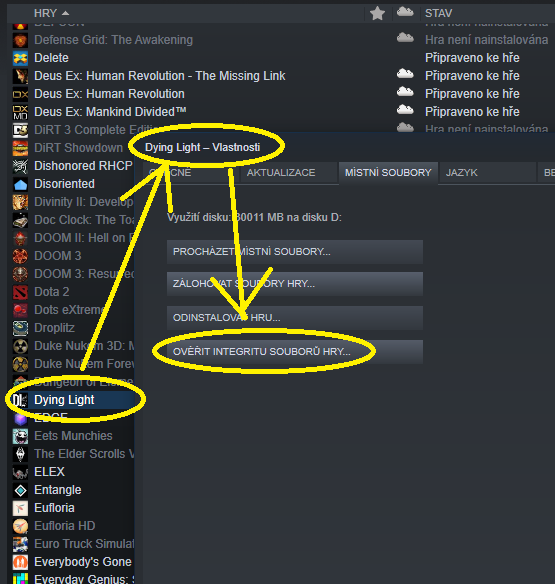Click the ODINSTALOVAT HRU button
The image size is (555, 584).
point(295,318)
